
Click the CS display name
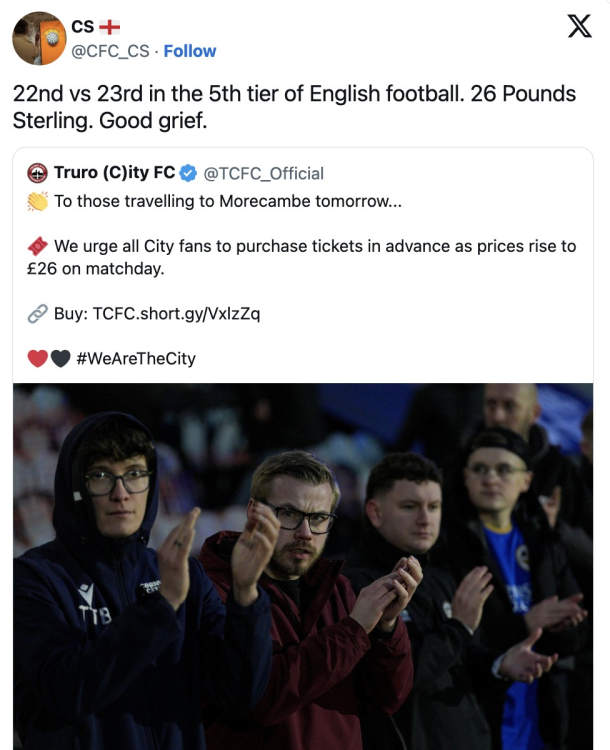point(83,28)
